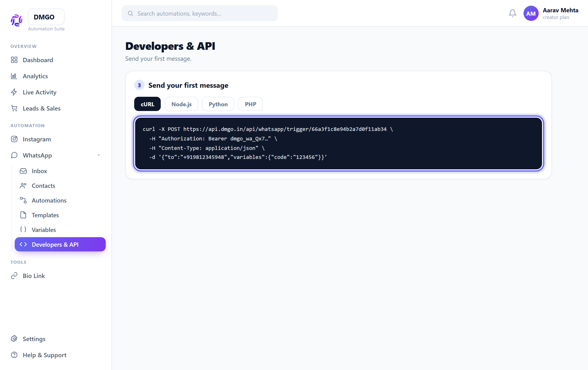Click the Analytics bar chart icon
The image size is (588, 370).
pos(14,76)
